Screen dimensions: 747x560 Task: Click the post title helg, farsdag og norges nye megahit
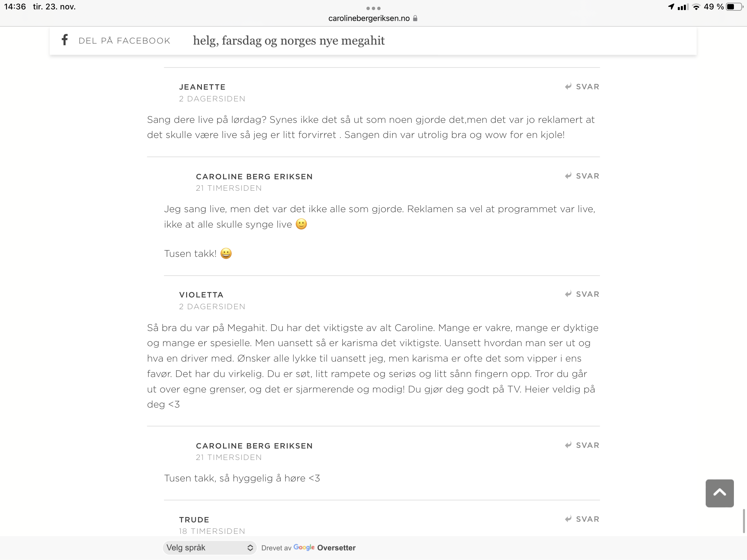(289, 41)
